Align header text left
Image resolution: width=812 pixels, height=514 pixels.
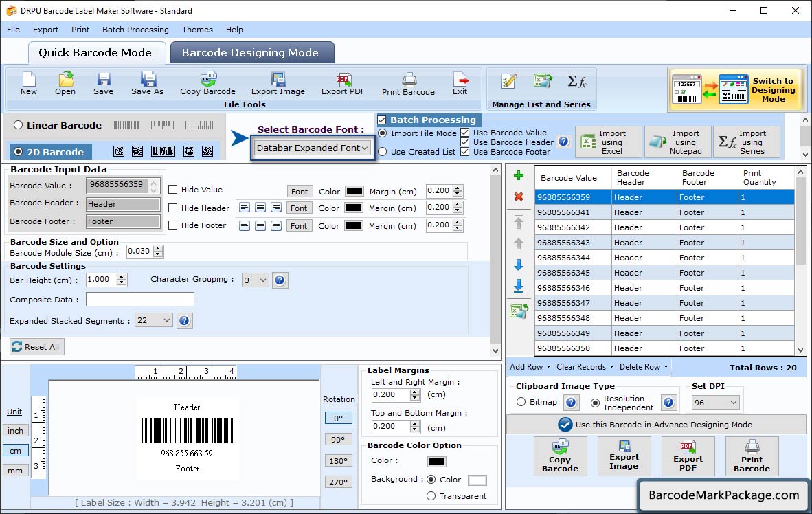pos(245,208)
